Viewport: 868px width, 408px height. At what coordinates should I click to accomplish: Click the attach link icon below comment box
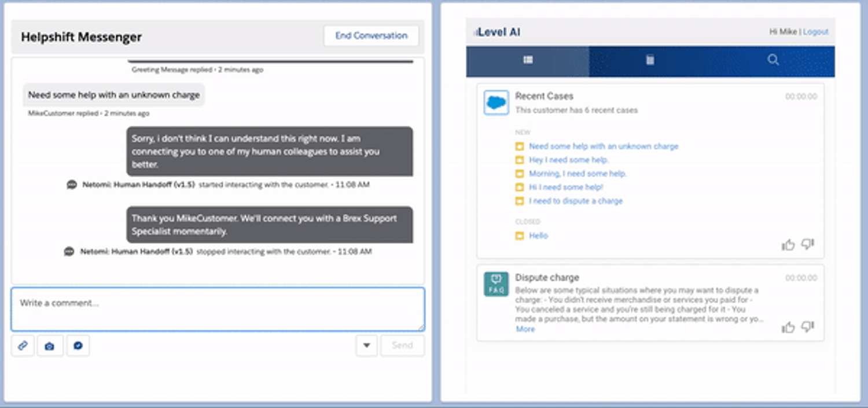click(x=23, y=345)
